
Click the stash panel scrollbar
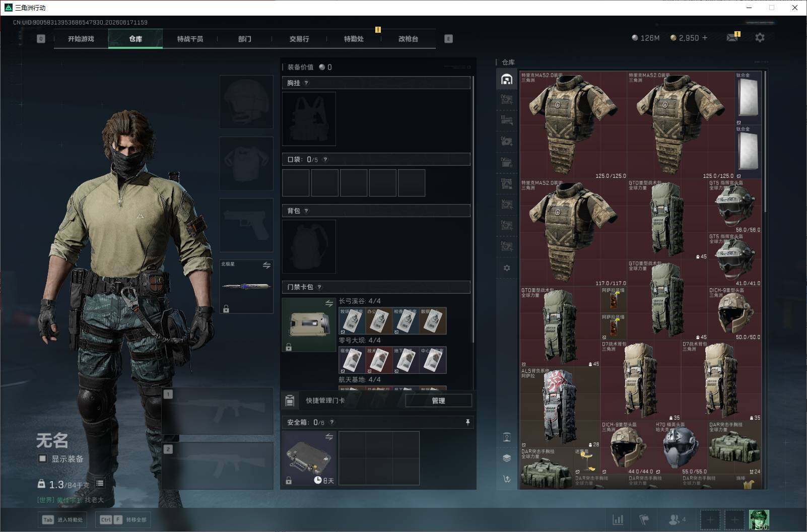[x=765, y=142]
